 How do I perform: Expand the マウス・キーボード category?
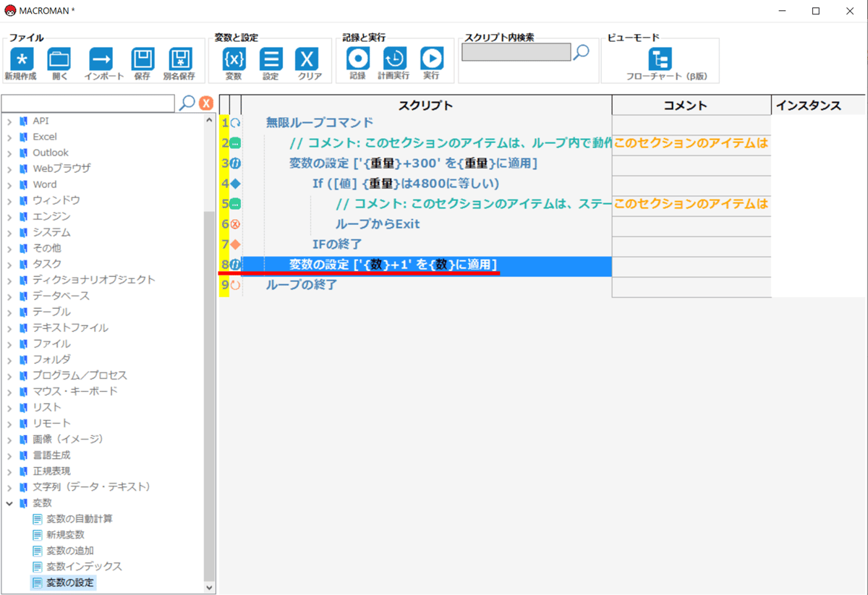(9, 391)
